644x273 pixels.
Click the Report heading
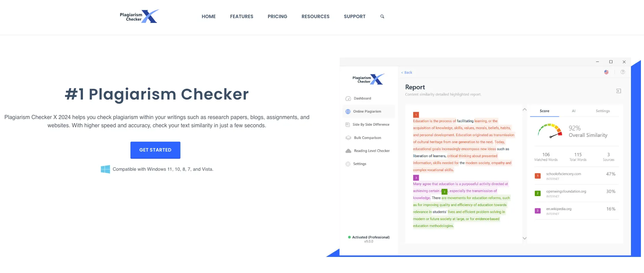tap(415, 87)
